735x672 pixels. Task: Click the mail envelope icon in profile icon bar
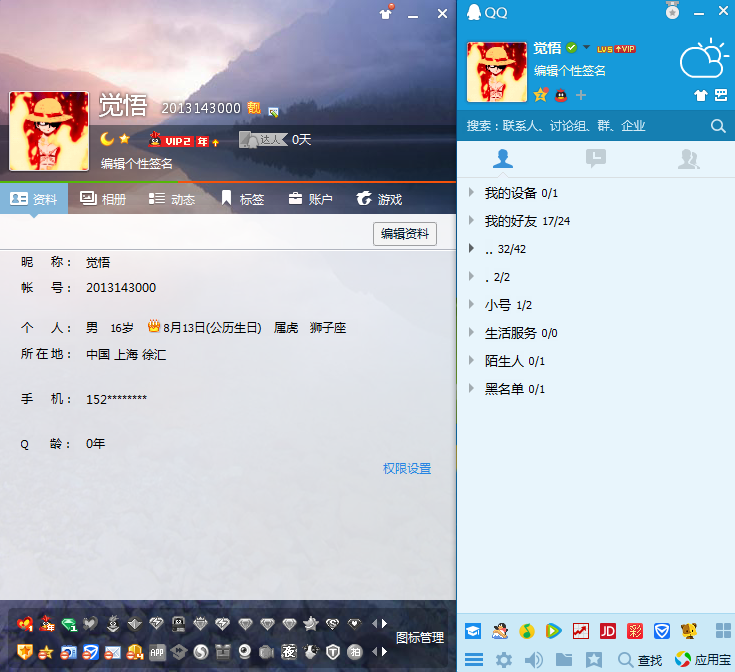click(112, 652)
